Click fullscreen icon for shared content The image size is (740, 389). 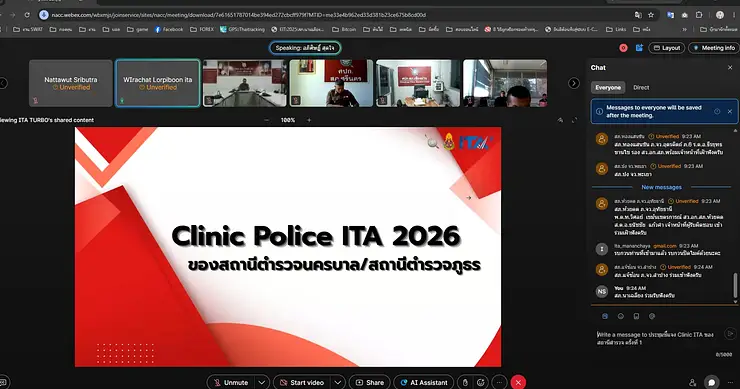pos(574,120)
